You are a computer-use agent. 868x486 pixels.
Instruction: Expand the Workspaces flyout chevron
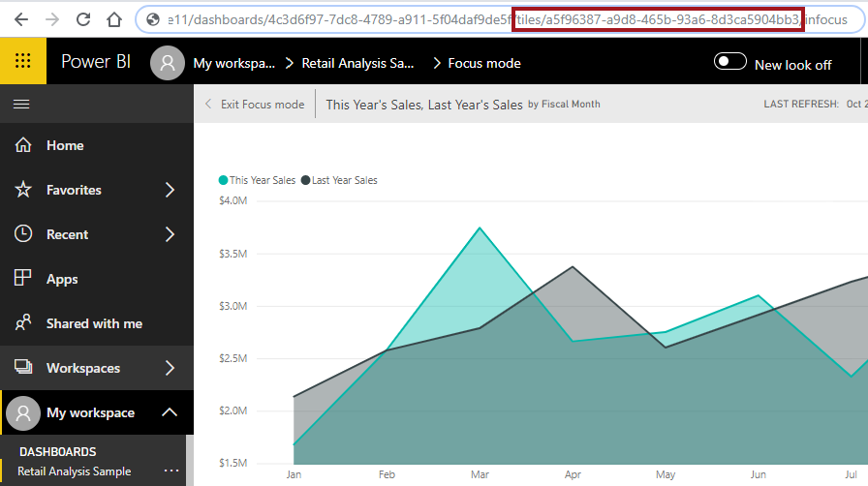click(x=170, y=368)
